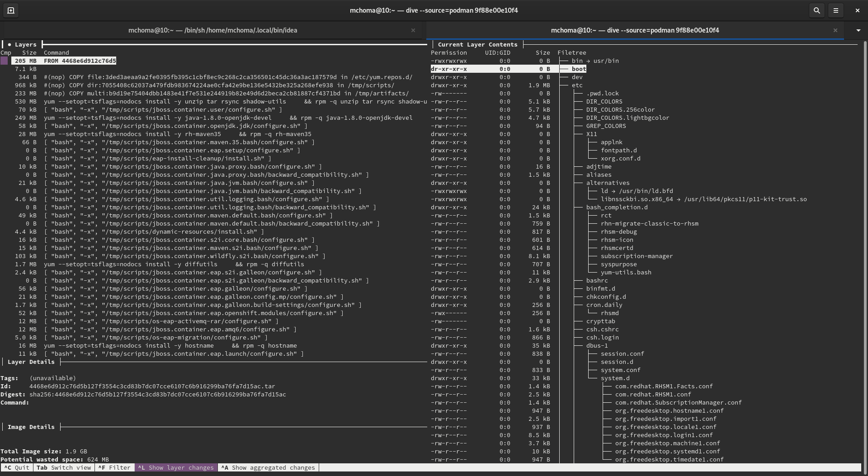Toggle Show layer changes option

[176, 468]
